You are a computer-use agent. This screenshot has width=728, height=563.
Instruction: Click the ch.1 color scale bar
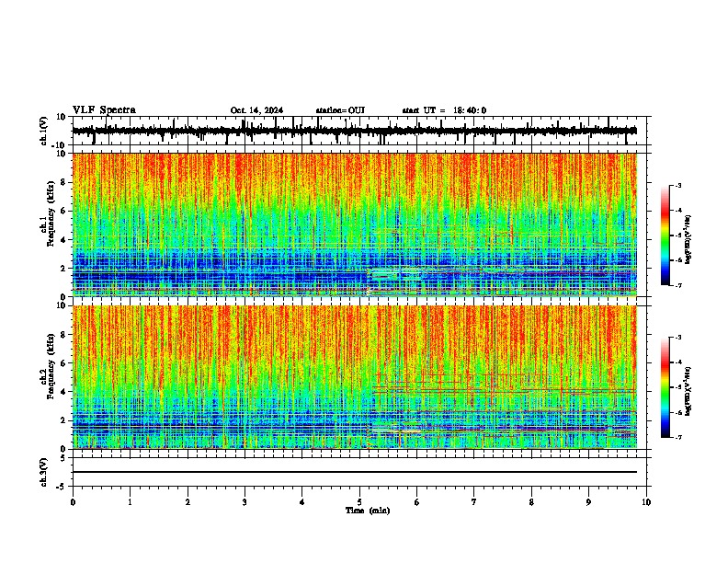click(x=665, y=236)
